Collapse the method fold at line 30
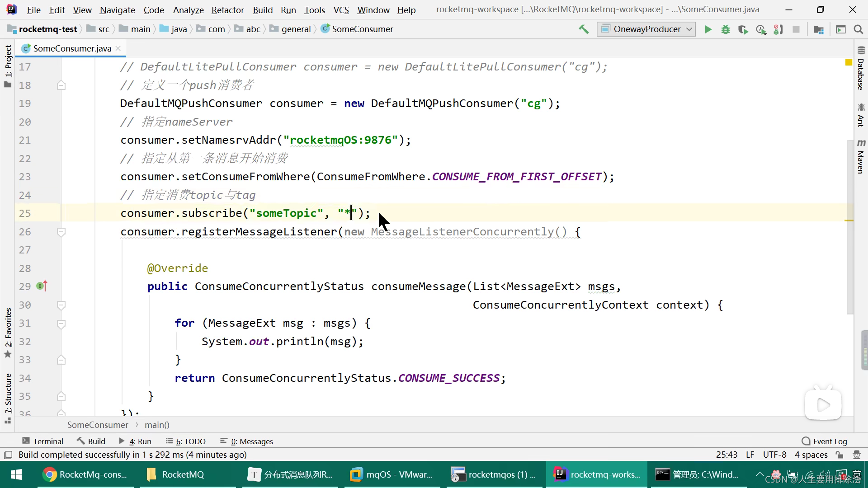Viewport: 868px width, 488px height. tap(61, 305)
